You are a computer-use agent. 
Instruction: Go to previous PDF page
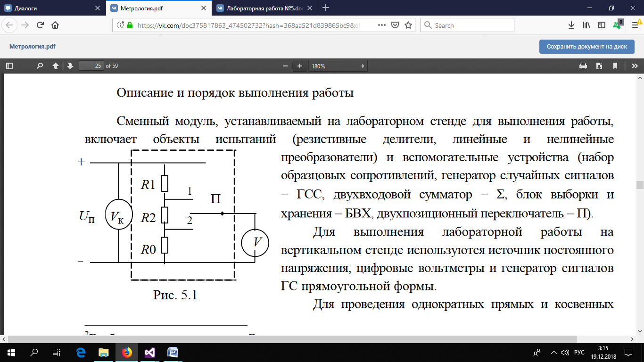pyautogui.click(x=55, y=66)
